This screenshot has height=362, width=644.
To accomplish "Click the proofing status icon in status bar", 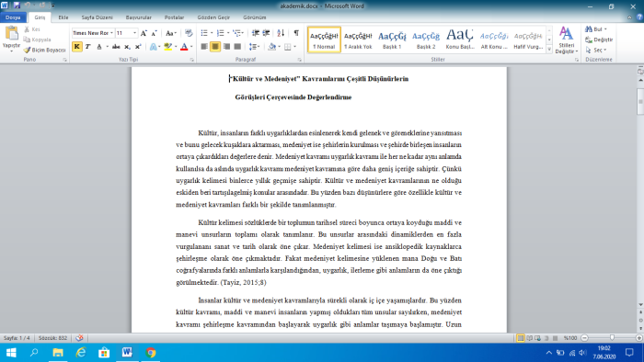I will pyautogui.click(x=79, y=338).
